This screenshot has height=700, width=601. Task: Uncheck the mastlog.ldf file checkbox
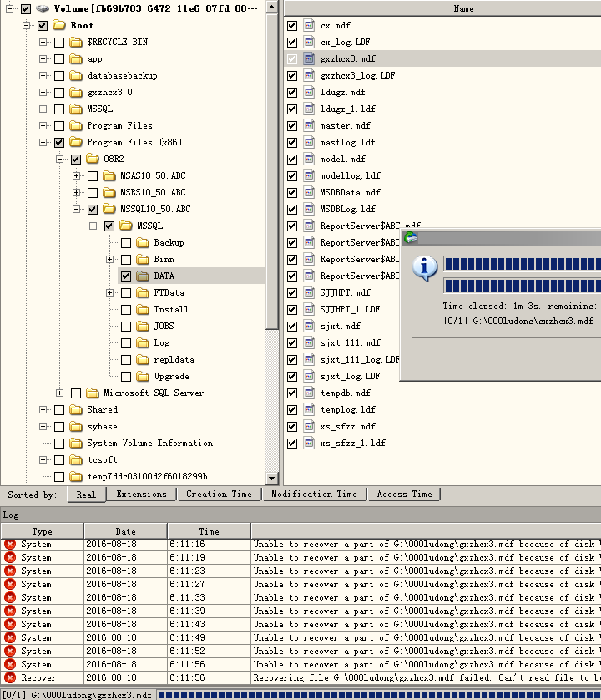[292, 142]
